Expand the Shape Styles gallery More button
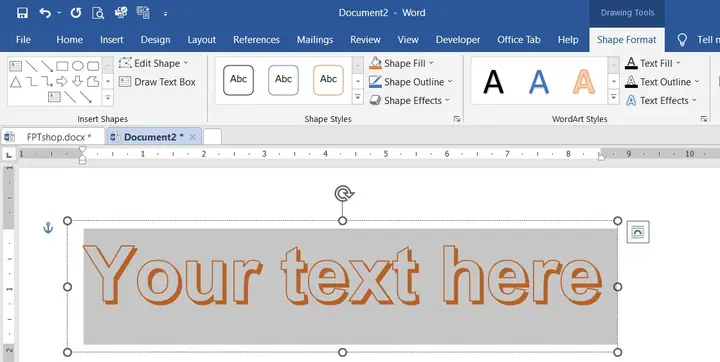Viewport: 720px width, 362px height. [358, 97]
